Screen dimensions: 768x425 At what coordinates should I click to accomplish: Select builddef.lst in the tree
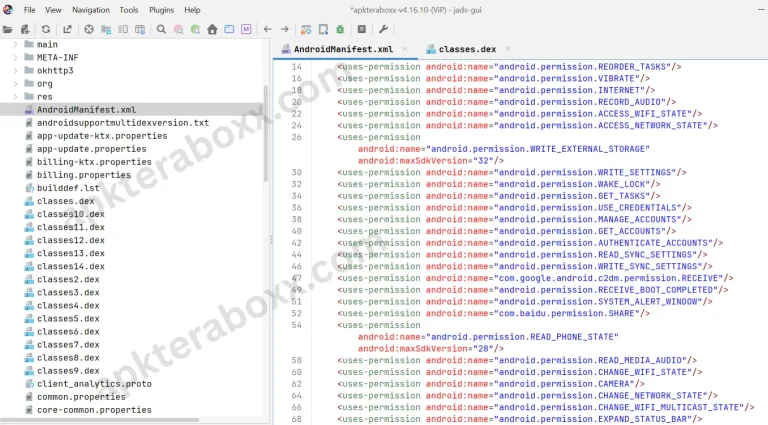68,188
